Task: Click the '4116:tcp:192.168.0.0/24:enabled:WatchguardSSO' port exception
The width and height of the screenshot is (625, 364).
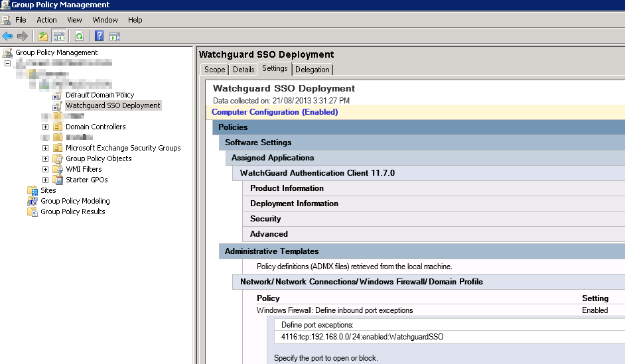Action: click(362, 337)
